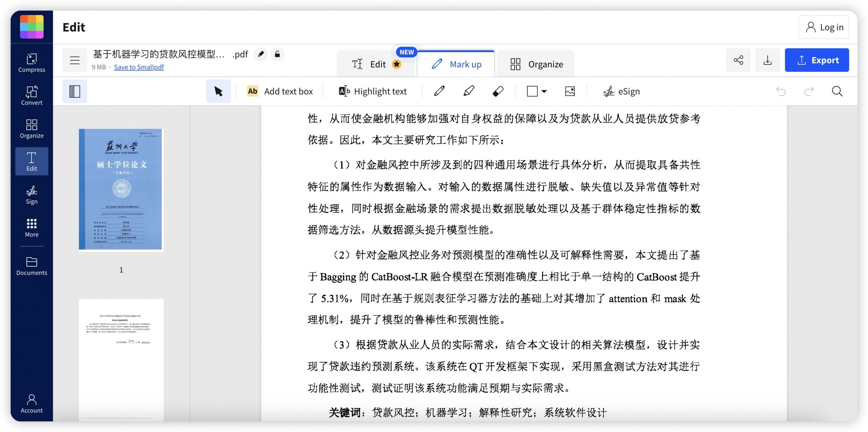Undo the last action
The width and height of the screenshot is (868, 432).
coord(781,91)
